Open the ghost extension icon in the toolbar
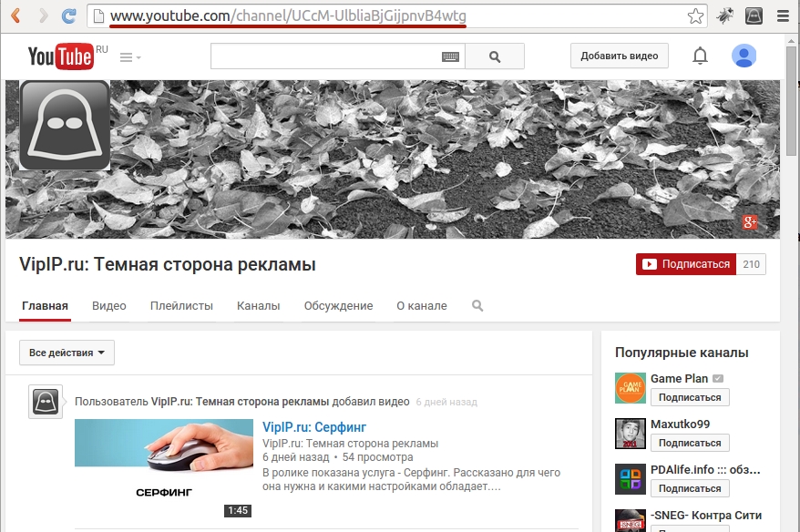800x532 pixels. coord(754,16)
